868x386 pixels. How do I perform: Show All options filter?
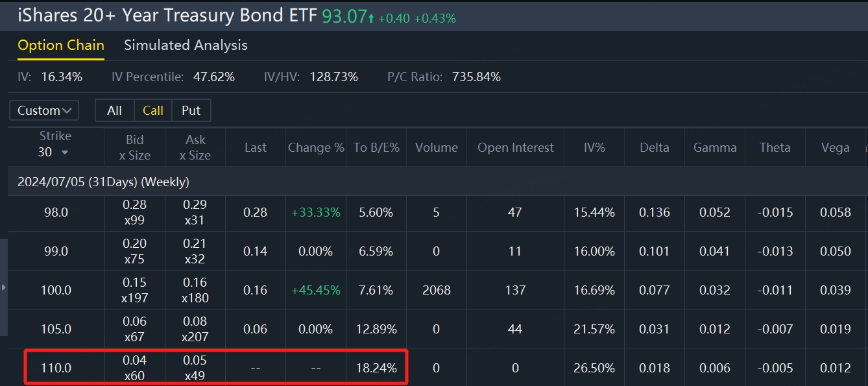click(x=114, y=110)
